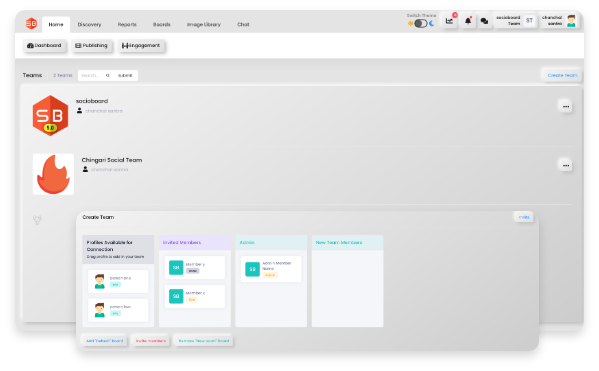Click the blue Create Team button

(x=562, y=75)
